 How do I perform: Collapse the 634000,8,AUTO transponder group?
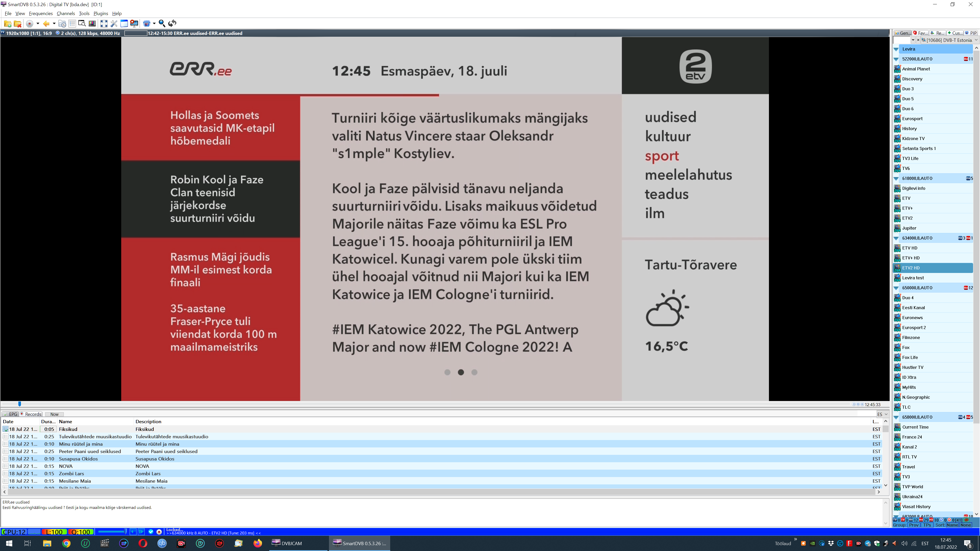point(896,238)
